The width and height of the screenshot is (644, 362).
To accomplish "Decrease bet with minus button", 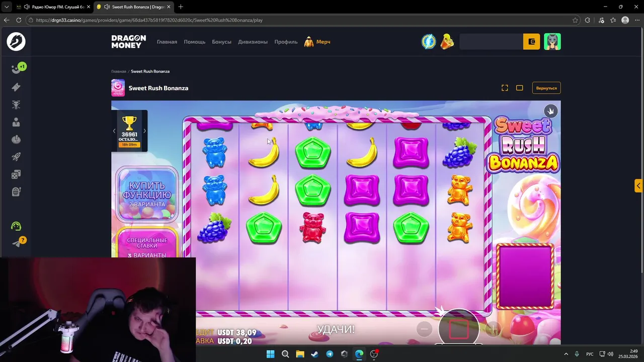I will coord(424,329).
